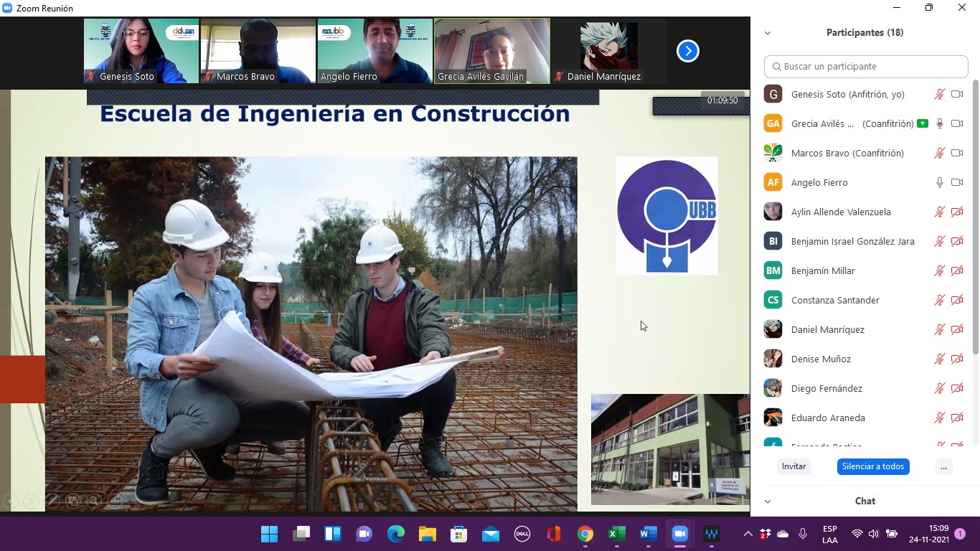Open Word from the taskbar

[647, 534]
